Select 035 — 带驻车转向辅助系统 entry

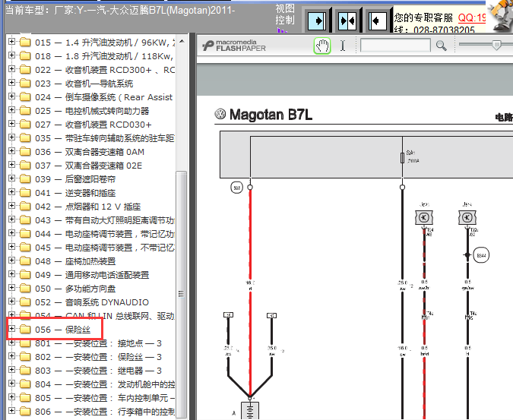click(105, 138)
